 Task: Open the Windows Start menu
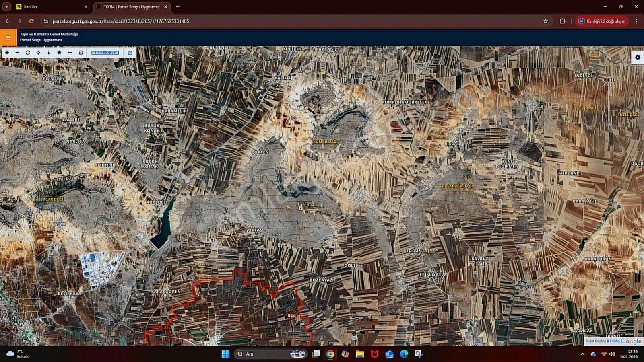point(225,354)
